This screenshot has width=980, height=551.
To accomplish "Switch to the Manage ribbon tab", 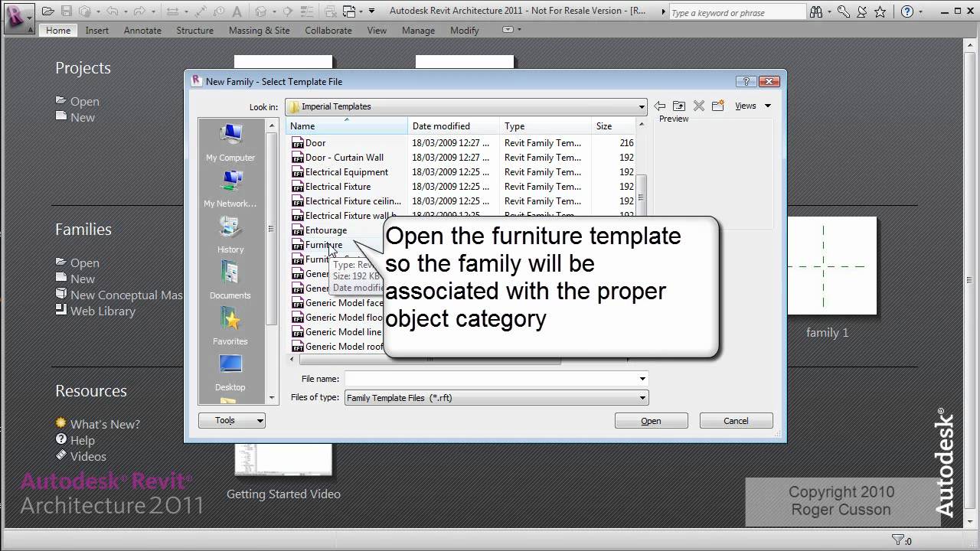I will (x=418, y=31).
